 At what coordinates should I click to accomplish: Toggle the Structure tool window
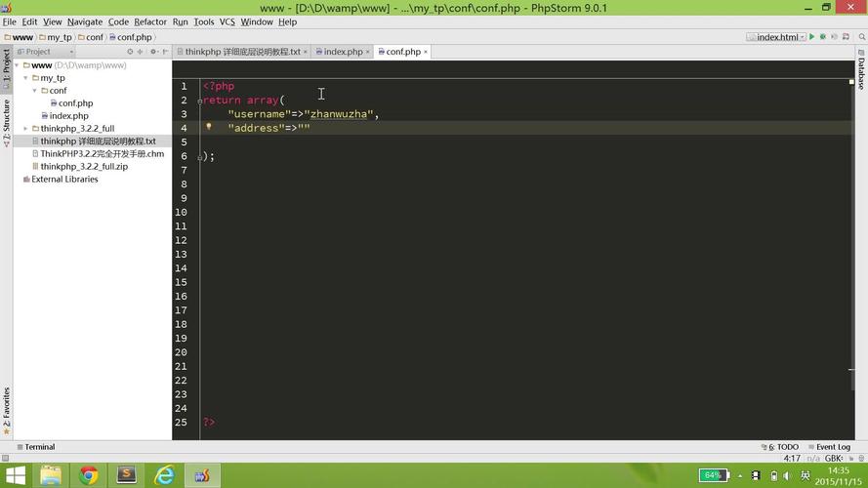coord(6,122)
